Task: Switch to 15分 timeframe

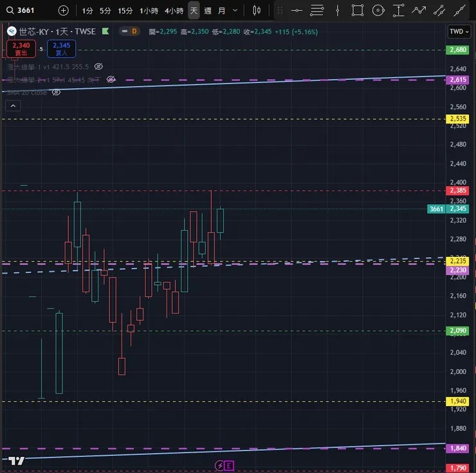Action: [x=125, y=11]
